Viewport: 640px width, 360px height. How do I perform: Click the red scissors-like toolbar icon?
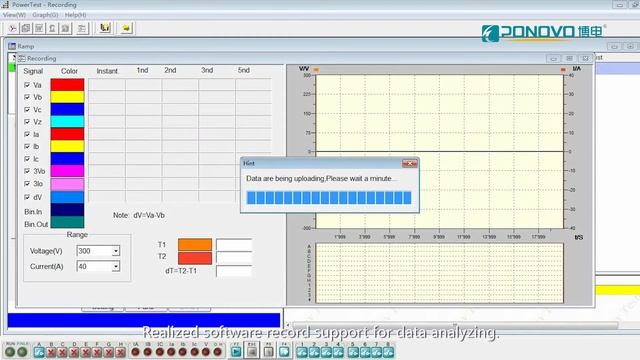13,28
